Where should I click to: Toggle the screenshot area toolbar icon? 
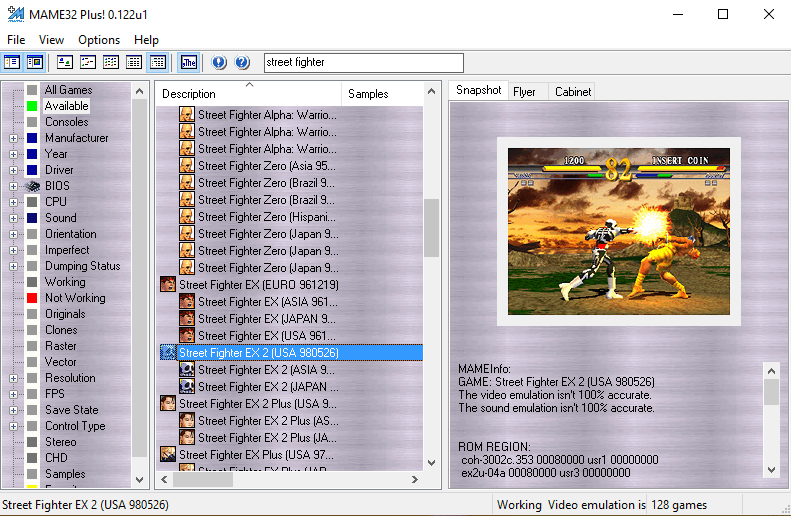[35, 62]
